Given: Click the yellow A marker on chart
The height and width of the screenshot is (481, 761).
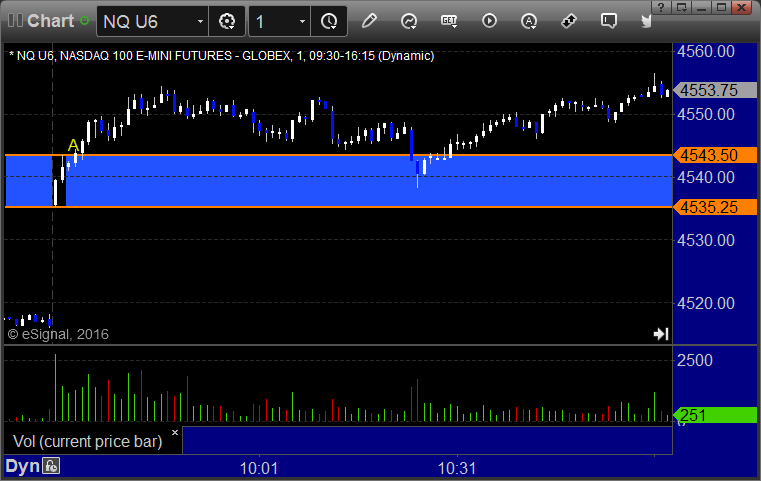Looking at the screenshot, I should (x=73, y=145).
